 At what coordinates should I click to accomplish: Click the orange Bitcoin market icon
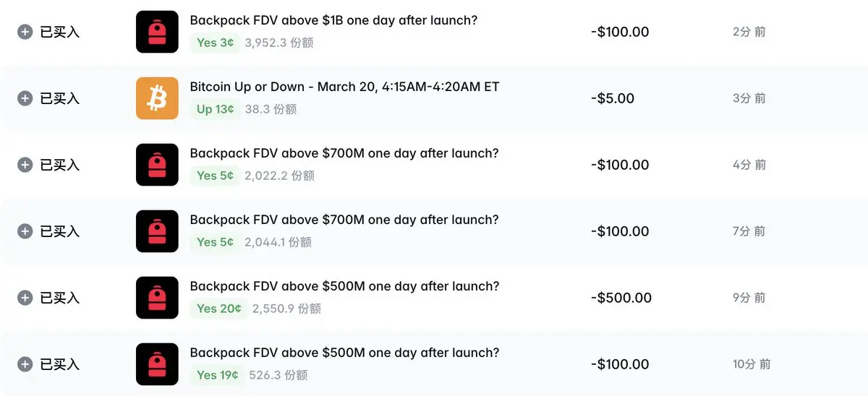point(157,98)
